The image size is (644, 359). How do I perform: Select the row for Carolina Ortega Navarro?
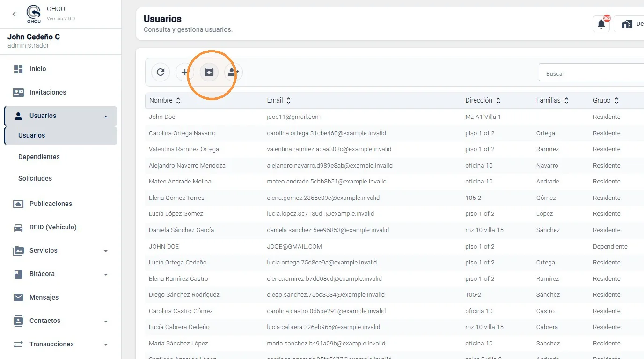[x=395, y=133]
